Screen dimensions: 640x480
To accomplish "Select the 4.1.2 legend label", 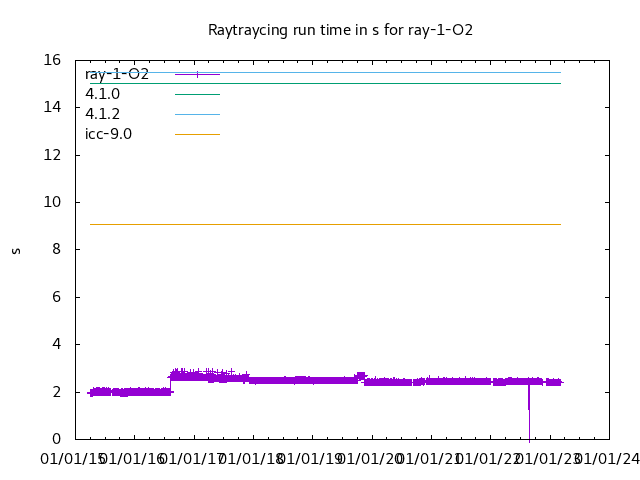I will click(x=102, y=114).
